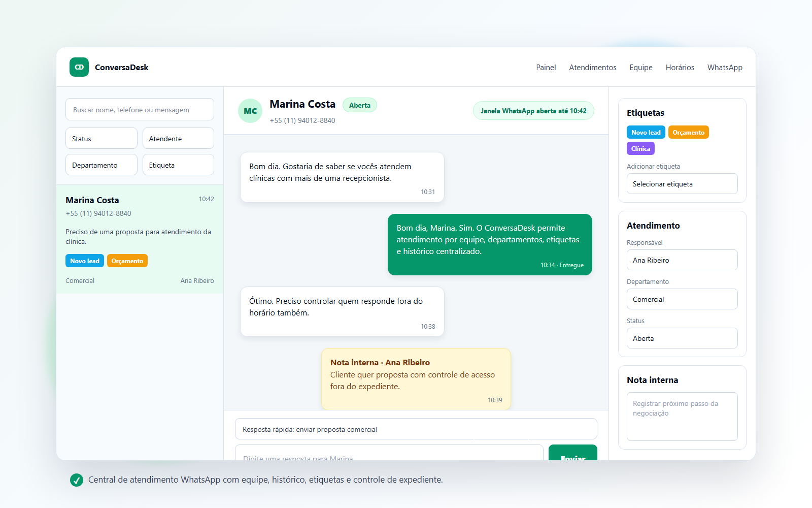Open the Equipe navigation item
Image resolution: width=812 pixels, height=508 pixels.
[x=641, y=68]
